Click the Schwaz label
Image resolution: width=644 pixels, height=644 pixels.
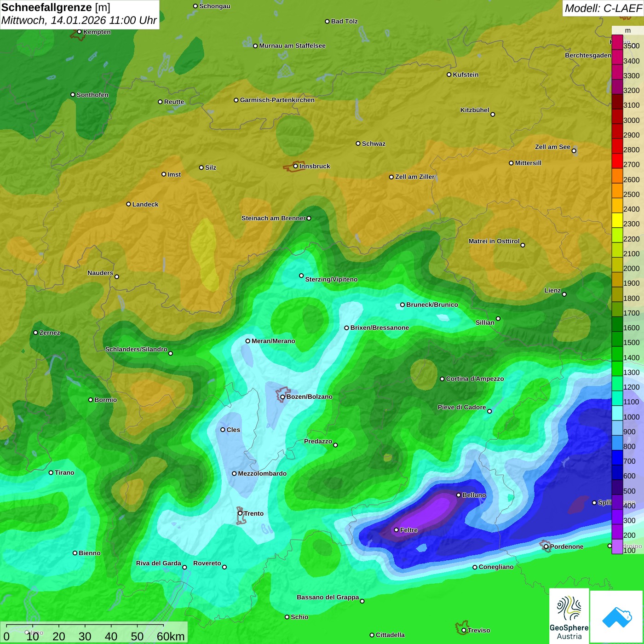pyautogui.click(x=374, y=144)
